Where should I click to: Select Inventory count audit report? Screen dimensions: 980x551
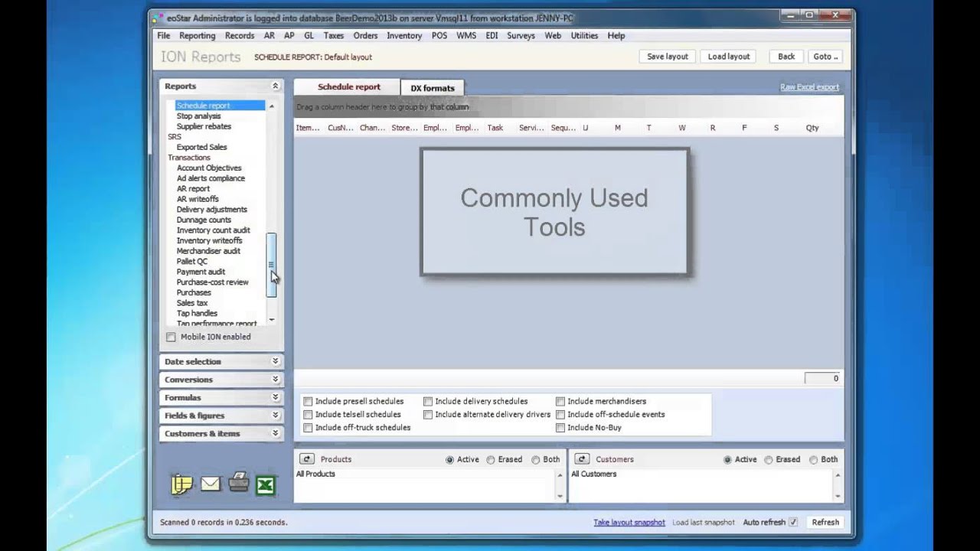pyautogui.click(x=213, y=230)
